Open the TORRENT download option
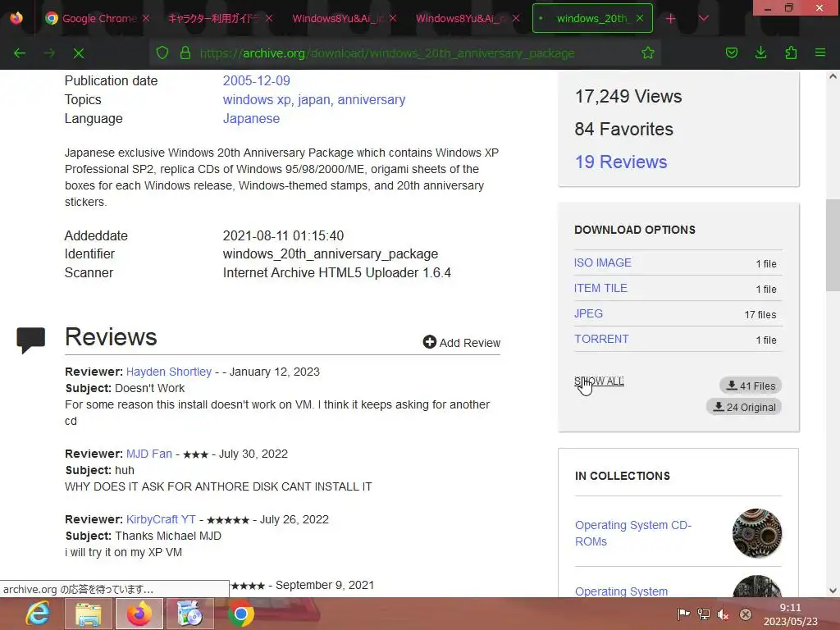The image size is (840, 630). point(601,339)
